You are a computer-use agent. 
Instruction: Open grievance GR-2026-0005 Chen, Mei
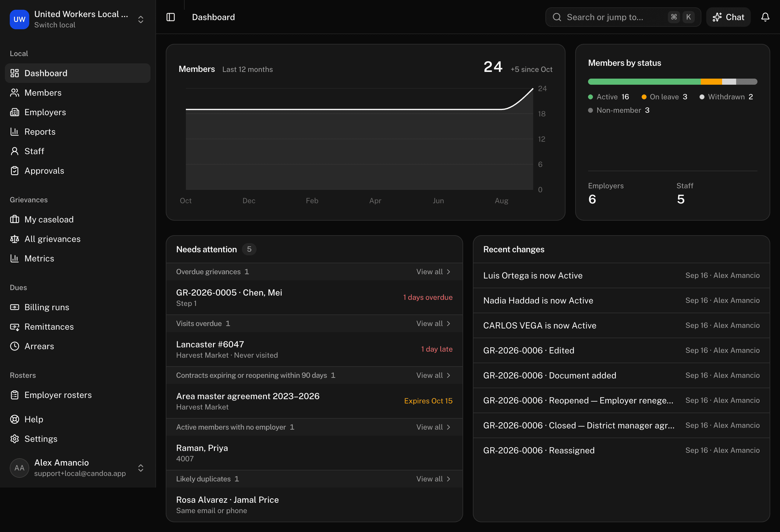coord(314,297)
